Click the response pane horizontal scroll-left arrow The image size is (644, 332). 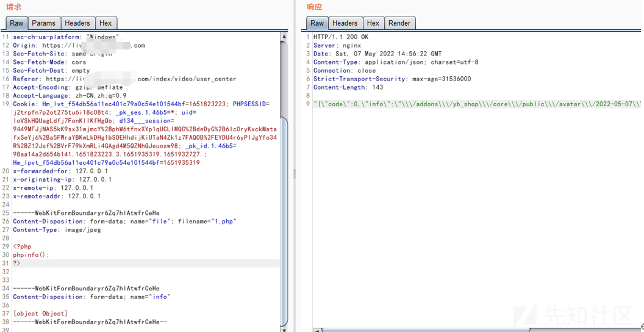(317, 330)
